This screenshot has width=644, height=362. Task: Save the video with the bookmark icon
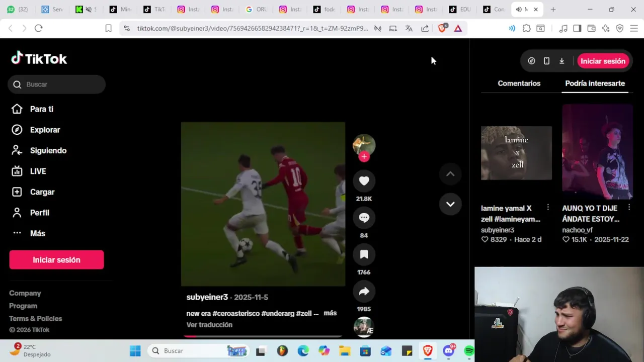point(364,254)
